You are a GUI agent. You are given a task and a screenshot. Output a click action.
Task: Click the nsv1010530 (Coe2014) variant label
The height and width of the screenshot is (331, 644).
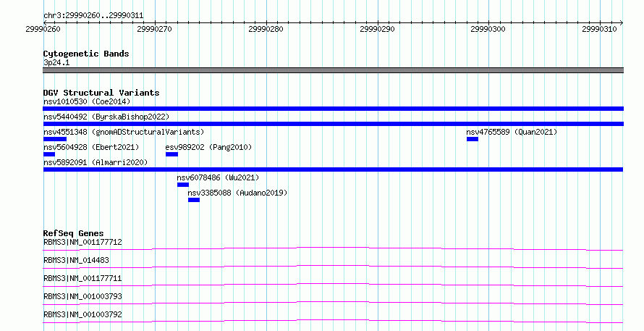[x=87, y=101]
